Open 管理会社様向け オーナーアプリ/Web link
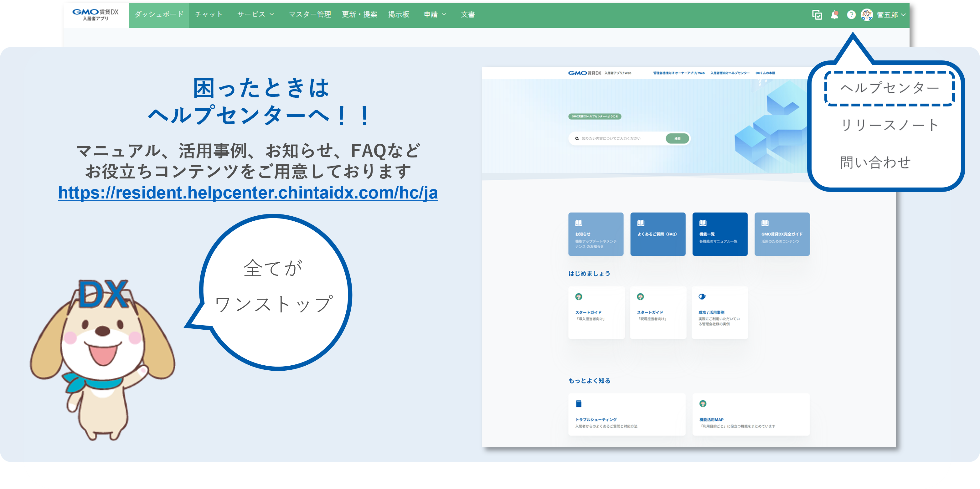 tap(679, 73)
